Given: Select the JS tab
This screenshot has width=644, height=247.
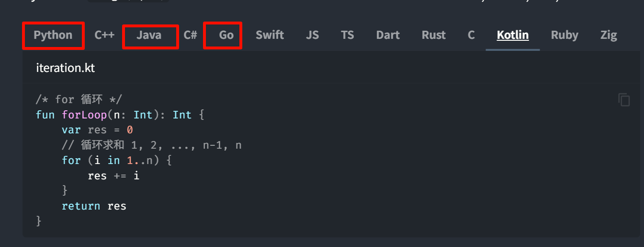Looking at the screenshot, I should [x=312, y=35].
